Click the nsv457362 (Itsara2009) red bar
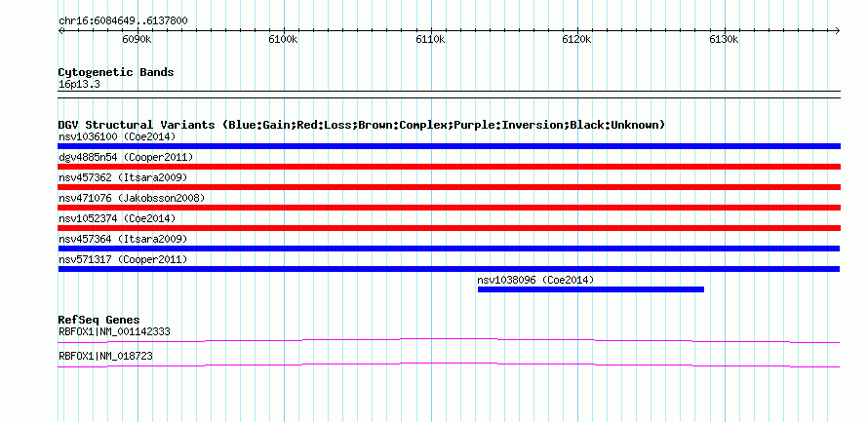Screen dimensions: 868x422 [x=449, y=187]
